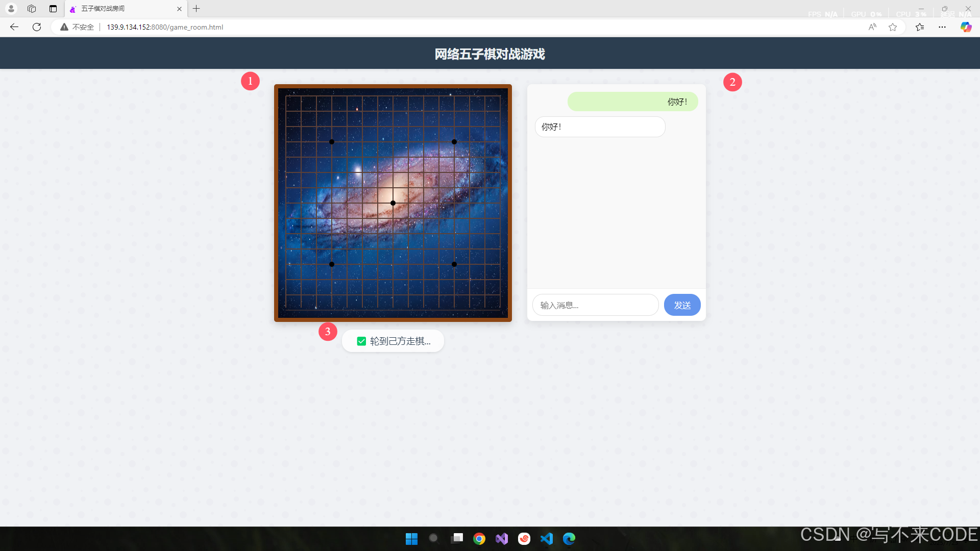Click the received 你好! white bubble
The image size is (980, 551).
[x=600, y=127]
